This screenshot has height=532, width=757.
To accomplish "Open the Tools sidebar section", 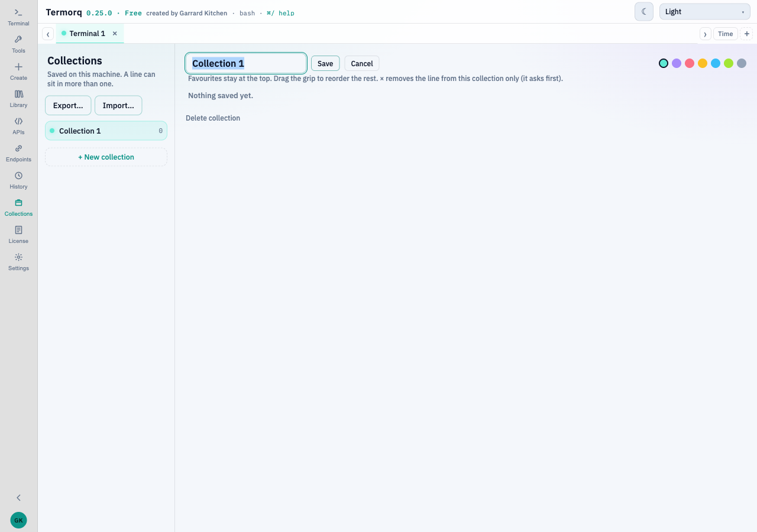I will pyautogui.click(x=18, y=44).
